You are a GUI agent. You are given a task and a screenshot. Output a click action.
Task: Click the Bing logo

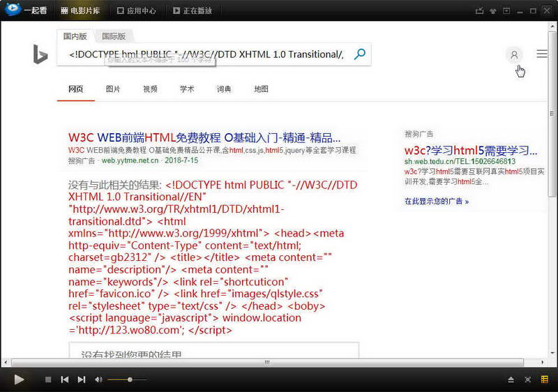coord(40,54)
